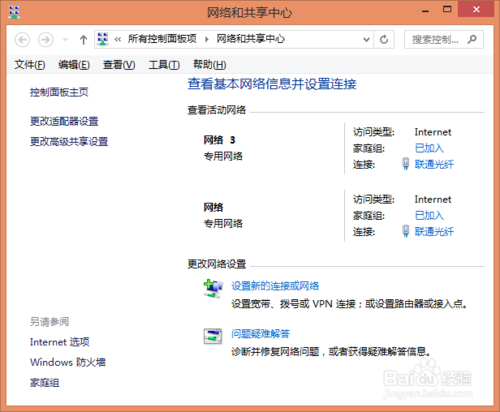Click 联通光纤 connection for 网络 3
This screenshot has height=412, width=500.
[434, 164]
